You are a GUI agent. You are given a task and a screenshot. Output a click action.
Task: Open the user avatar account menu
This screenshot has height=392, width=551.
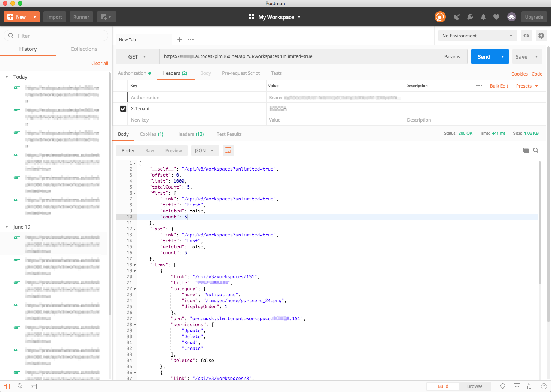coord(512,17)
